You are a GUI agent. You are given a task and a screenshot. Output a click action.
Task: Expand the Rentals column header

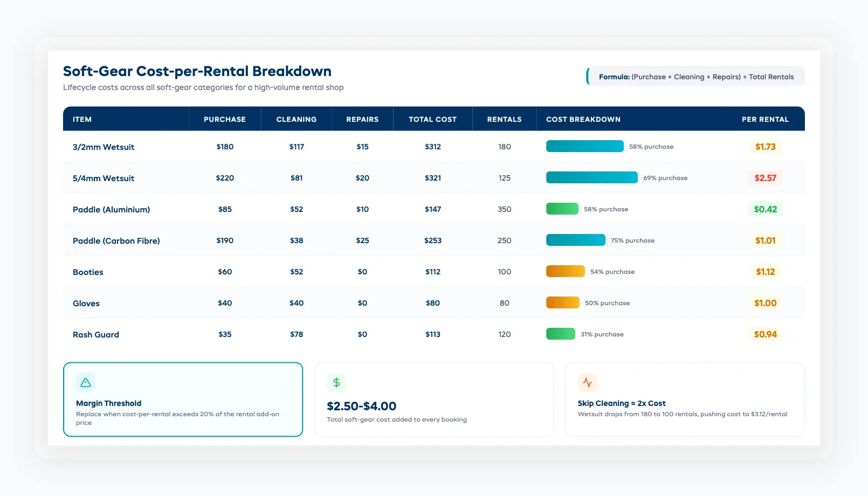[x=504, y=119]
